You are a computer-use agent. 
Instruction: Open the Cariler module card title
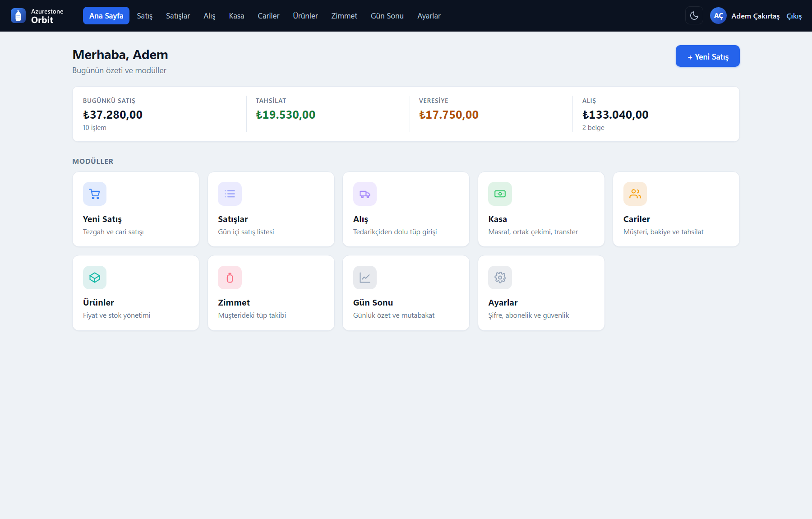(637, 219)
